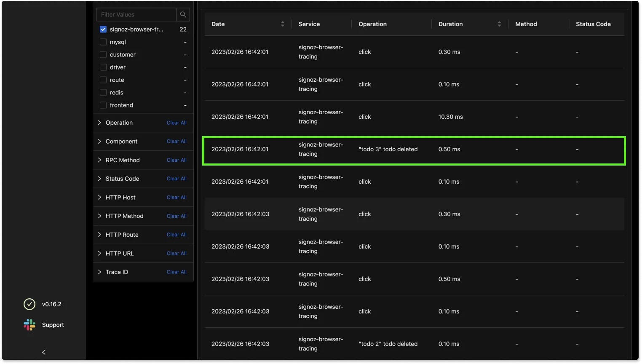Open the "todo 2" todo deleted trace row

(388, 344)
